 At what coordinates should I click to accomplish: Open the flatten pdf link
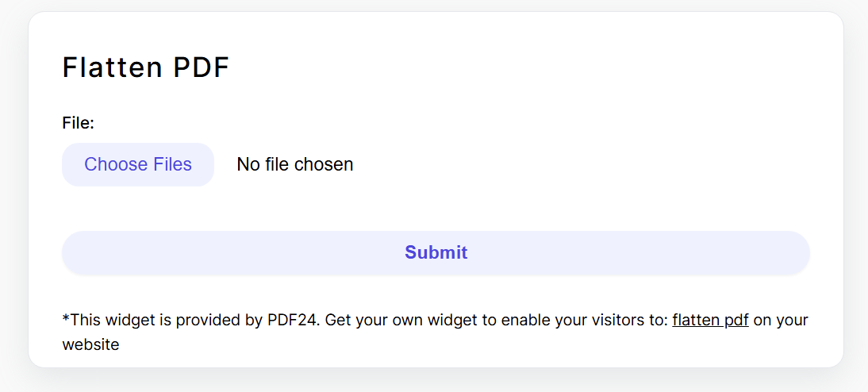[710, 320]
